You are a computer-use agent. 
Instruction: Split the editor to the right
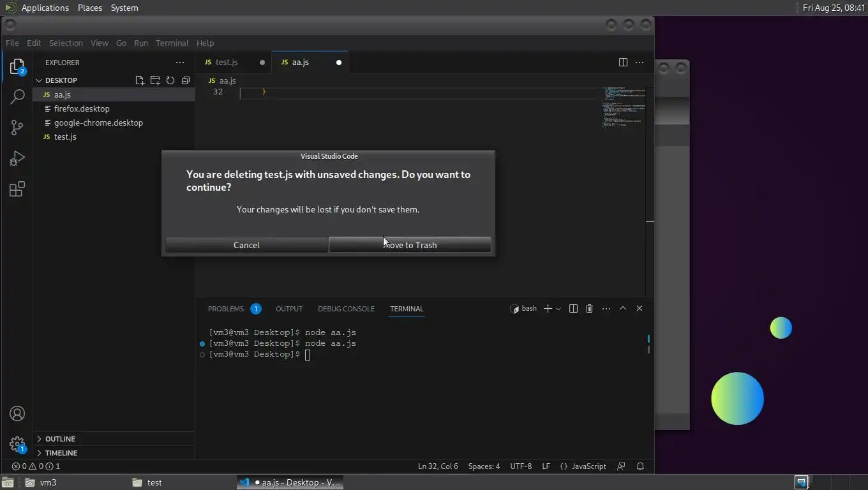623,62
